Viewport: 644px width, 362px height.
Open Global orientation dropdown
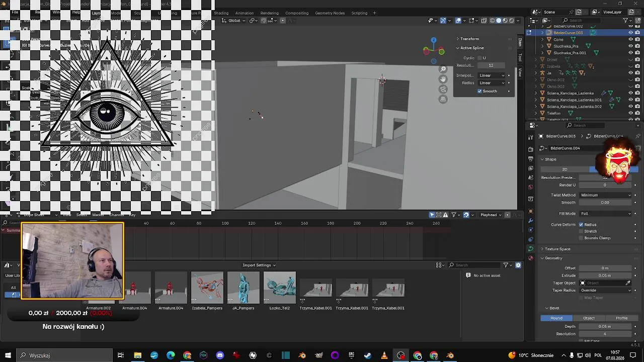234,21
